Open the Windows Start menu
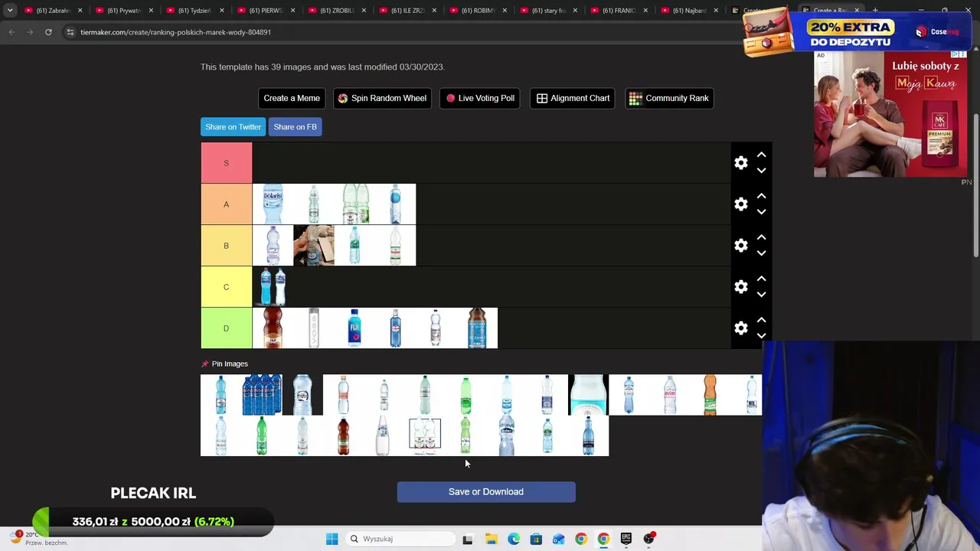The width and height of the screenshot is (980, 551). 332,539
